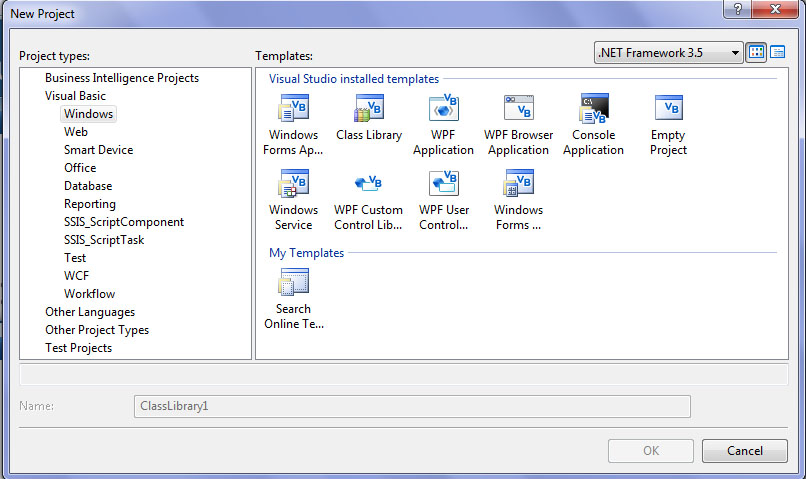Select Smart Device project type
Screen dimensions: 806x479
tap(99, 150)
